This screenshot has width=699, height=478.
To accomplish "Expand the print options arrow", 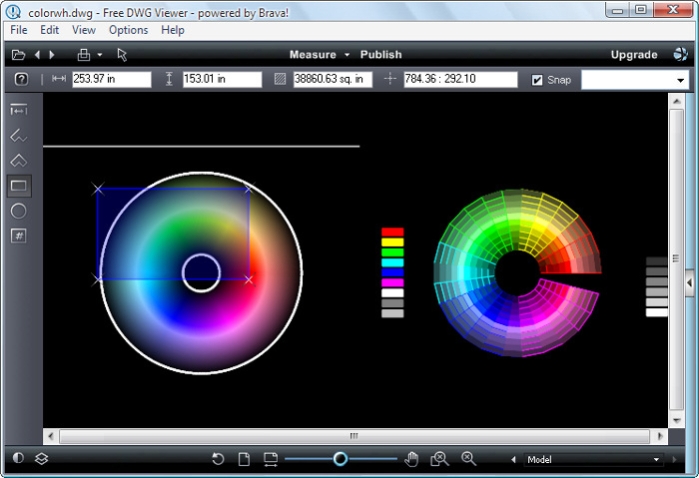I will click(100, 55).
